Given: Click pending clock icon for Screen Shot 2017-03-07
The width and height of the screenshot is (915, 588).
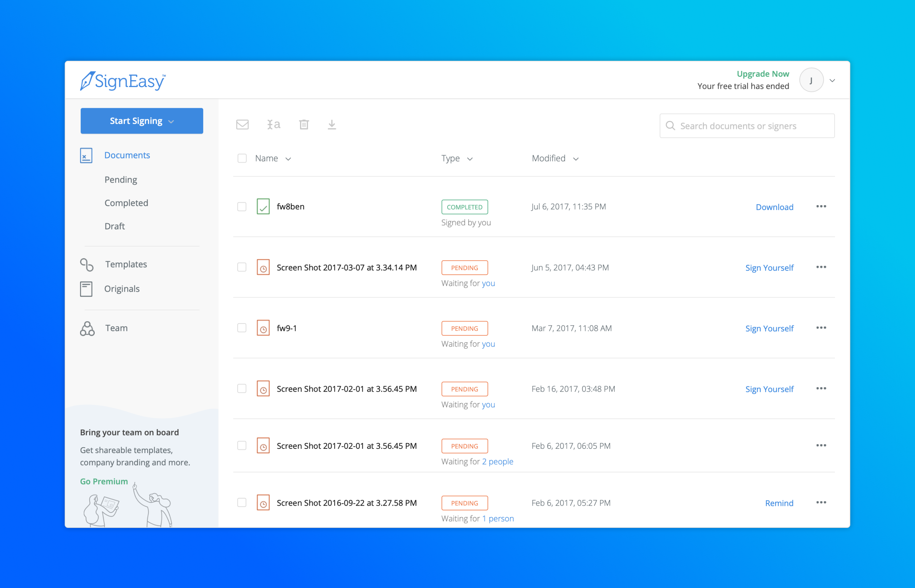Looking at the screenshot, I should [x=263, y=267].
